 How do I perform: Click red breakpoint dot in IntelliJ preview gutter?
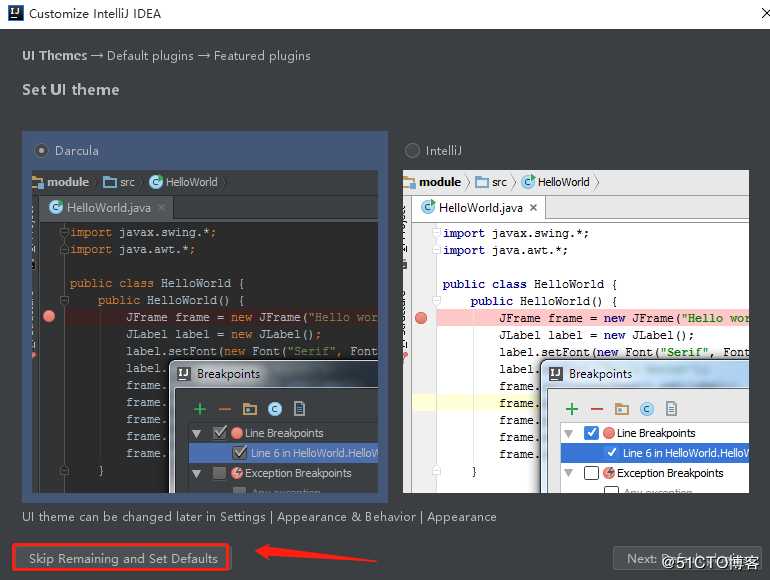(x=421, y=318)
